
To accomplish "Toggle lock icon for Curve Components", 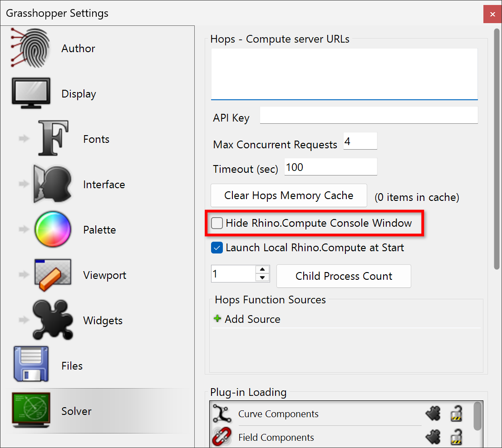I will (456, 414).
